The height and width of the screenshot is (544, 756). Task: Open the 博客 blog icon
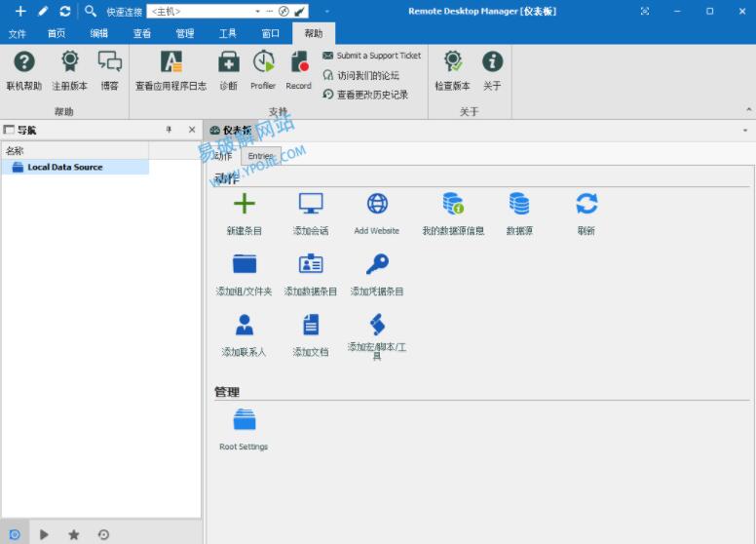(109, 71)
